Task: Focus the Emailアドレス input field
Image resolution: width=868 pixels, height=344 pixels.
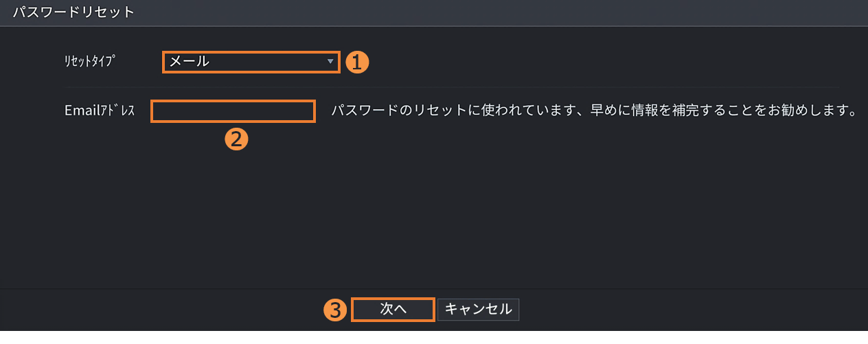Action: coord(233,111)
